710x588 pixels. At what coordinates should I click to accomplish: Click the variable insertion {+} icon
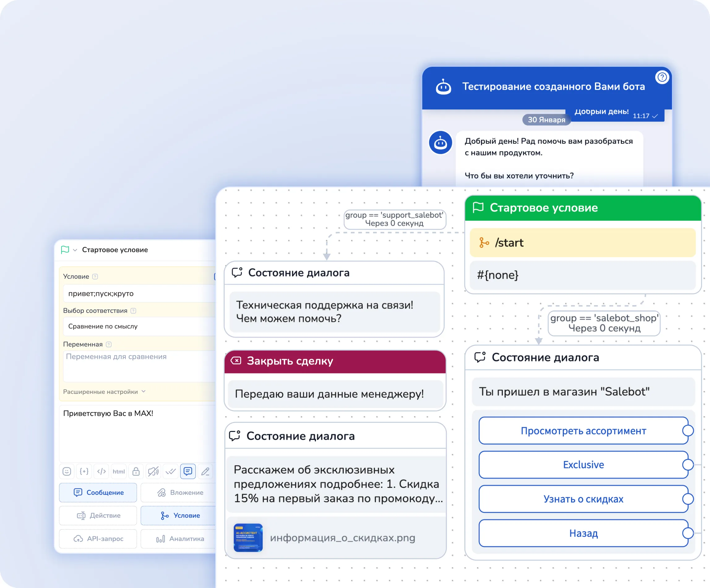[84, 471]
